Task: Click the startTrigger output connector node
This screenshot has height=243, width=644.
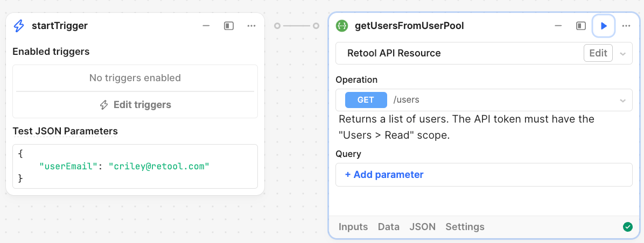Action: pyautogui.click(x=277, y=26)
